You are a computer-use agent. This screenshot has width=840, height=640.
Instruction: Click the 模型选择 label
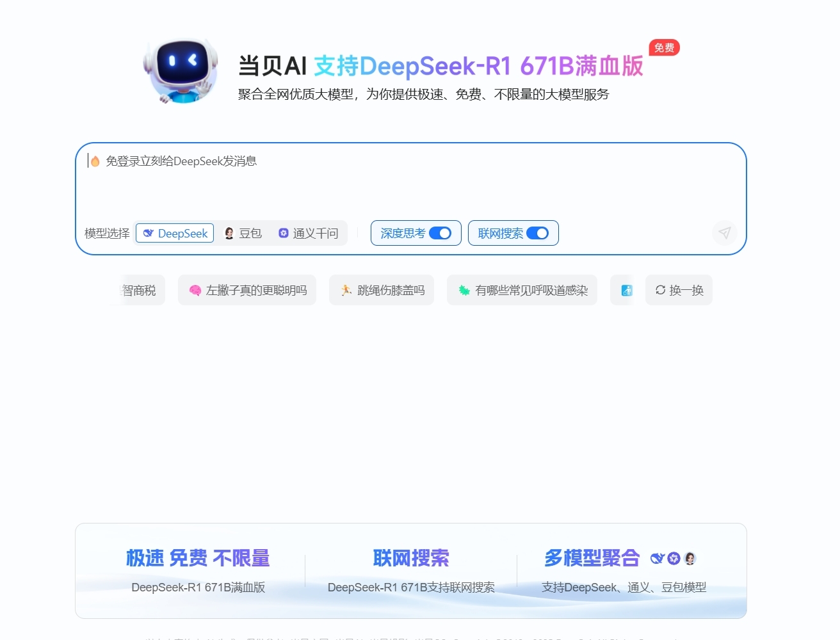pyautogui.click(x=107, y=234)
